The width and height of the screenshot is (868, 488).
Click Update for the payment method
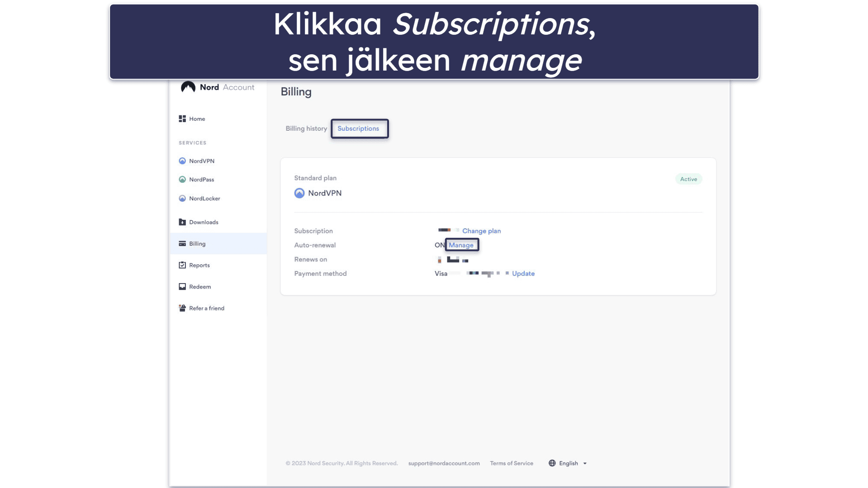coord(523,274)
